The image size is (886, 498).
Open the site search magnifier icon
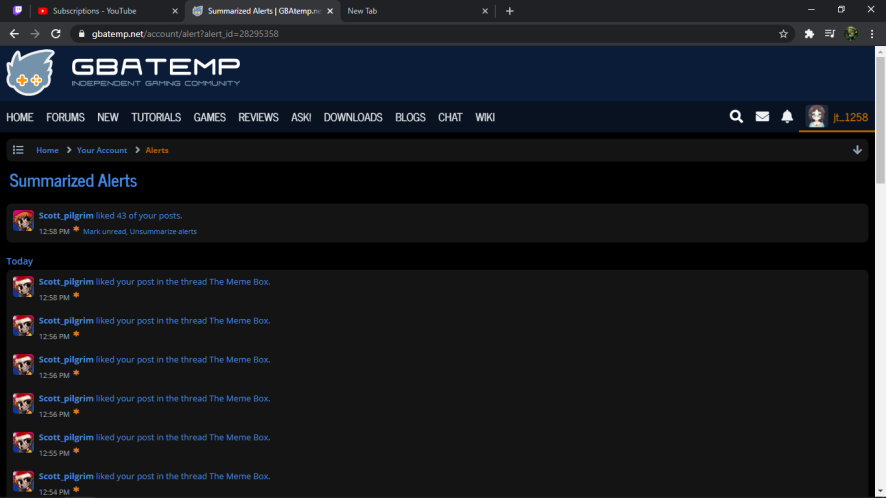tap(736, 116)
